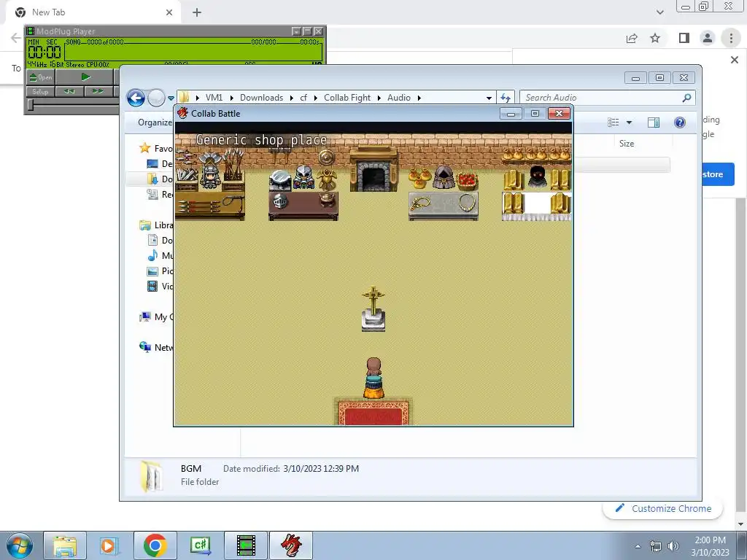This screenshot has height=560, width=747.
Task: Select cf in Explorer address path
Action: pos(303,98)
